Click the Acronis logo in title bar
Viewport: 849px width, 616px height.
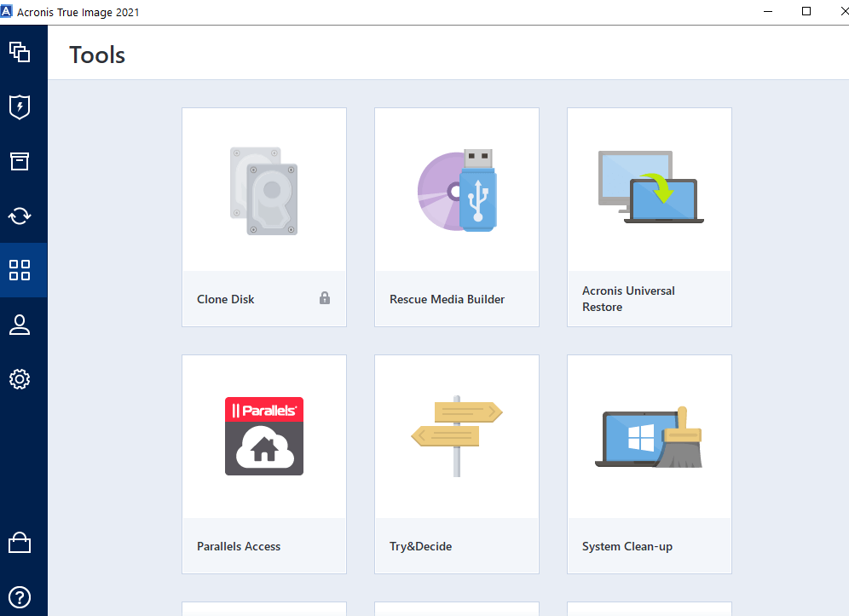[6, 11]
